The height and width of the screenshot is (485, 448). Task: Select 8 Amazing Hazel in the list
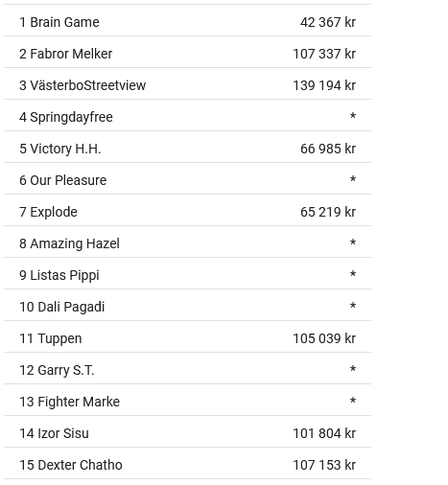(x=187, y=242)
